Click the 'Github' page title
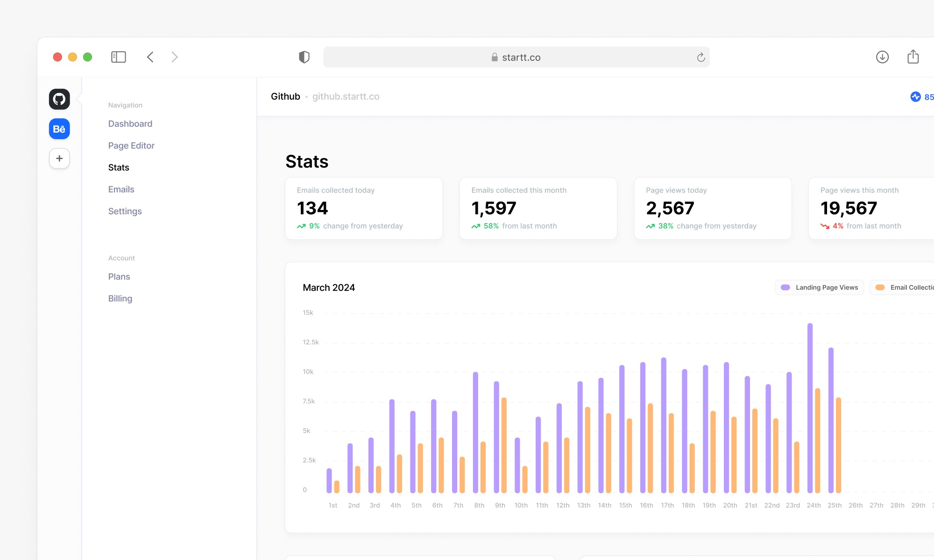The image size is (934, 560). coord(285,97)
